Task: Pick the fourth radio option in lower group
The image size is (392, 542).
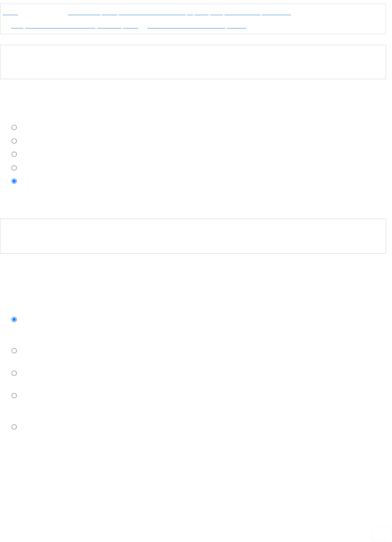Action: (x=14, y=396)
